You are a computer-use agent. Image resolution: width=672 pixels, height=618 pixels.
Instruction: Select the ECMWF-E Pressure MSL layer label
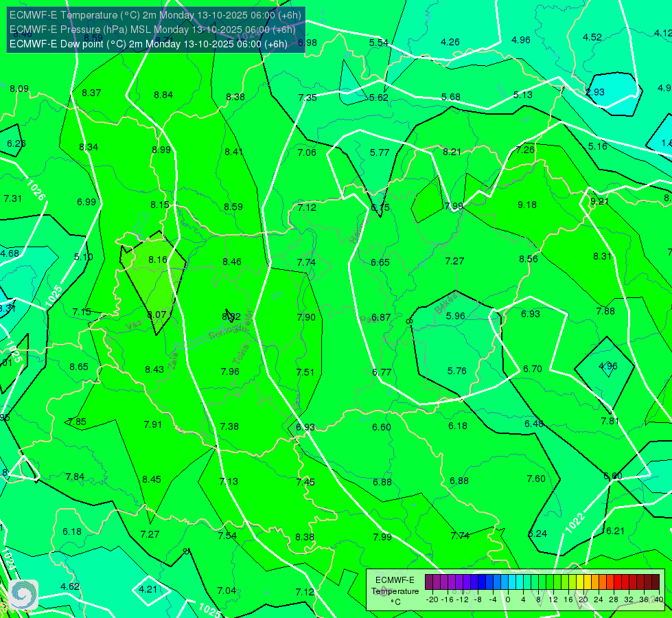tap(152, 30)
